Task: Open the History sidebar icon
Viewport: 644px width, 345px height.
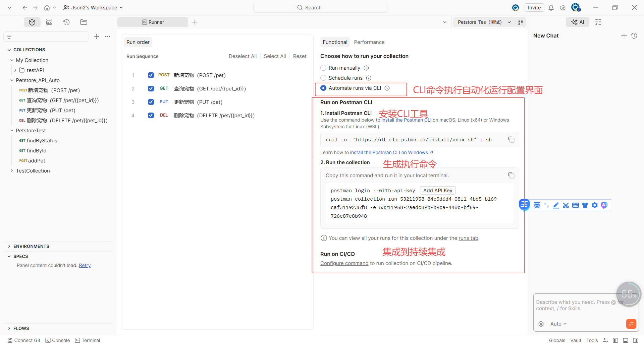Action: point(66,22)
